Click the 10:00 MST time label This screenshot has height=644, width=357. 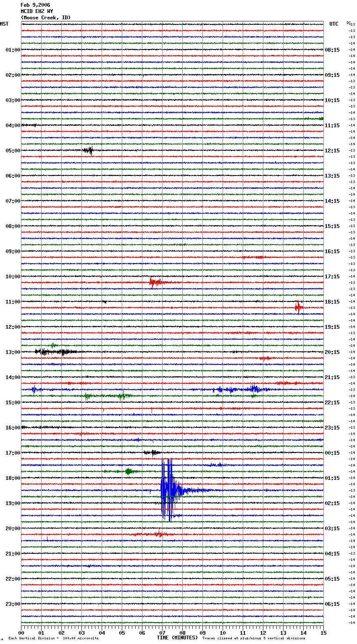[x=13, y=277]
